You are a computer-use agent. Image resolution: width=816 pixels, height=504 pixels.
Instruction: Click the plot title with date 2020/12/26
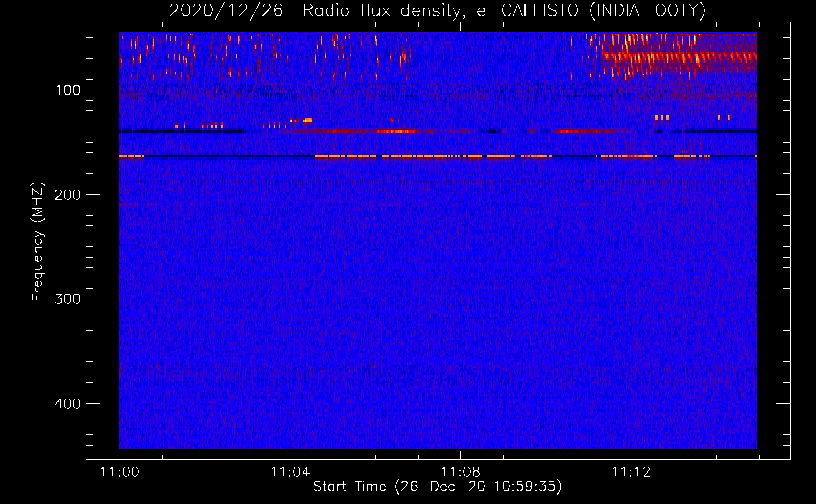(x=437, y=11)
